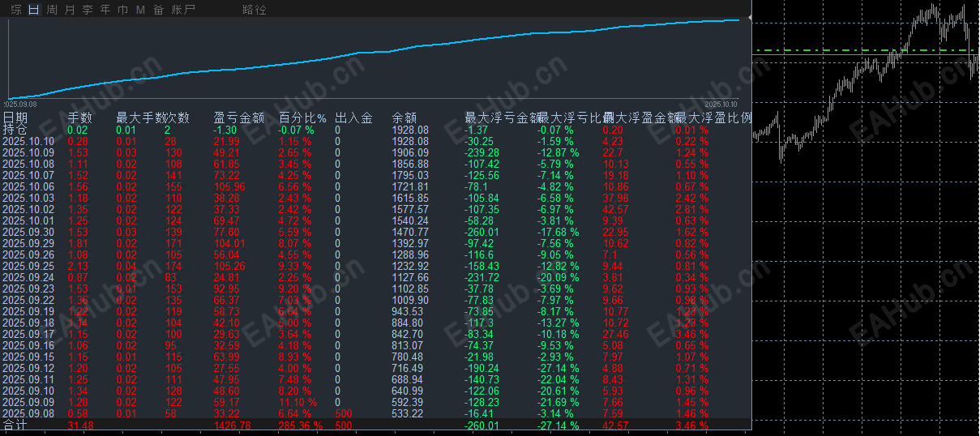Image resolution: width=980 pixels, height=436 pixels.
Task: Click balance value 1856.88
Action: point(410,164)
